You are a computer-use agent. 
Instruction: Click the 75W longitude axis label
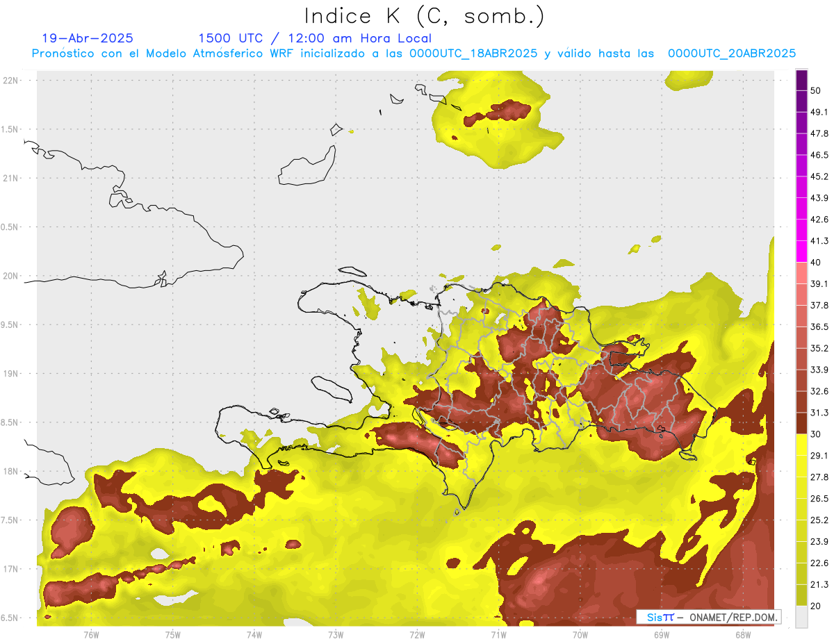(x=173, y=635)
